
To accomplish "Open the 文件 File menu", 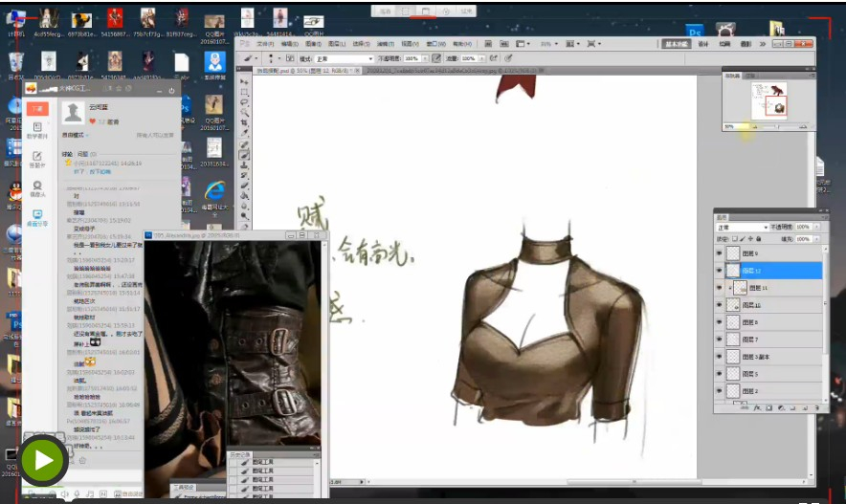I will (265, 44).
